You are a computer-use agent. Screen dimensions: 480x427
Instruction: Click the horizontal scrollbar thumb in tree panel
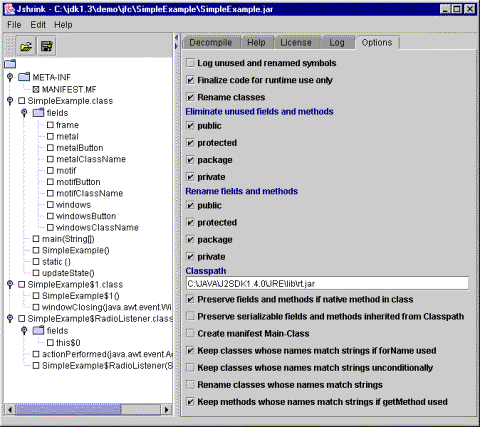68,409
